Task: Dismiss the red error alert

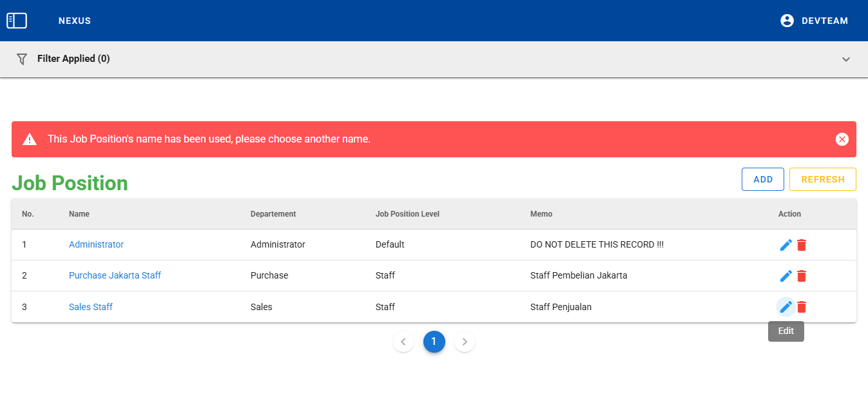Action: point(842,139)
